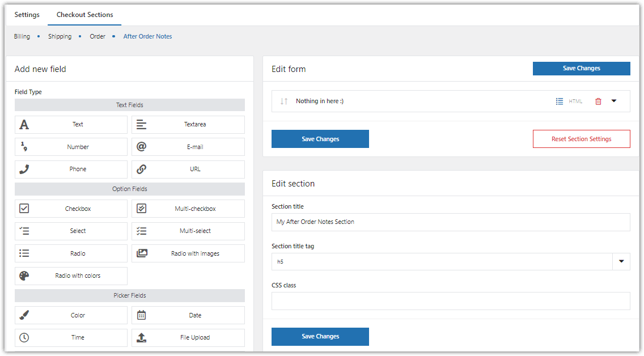This screenshot has height=356, width=644.
Task: Click Reset Section Settings button
Action: [x=581, y=139]
